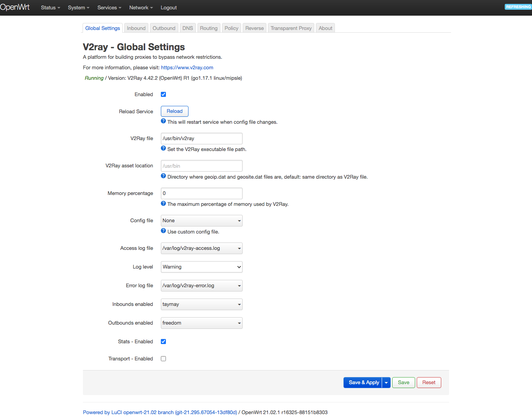The width and height of the screenshot is (532, 418).
Task: Click the OpenWrt logo
Action: click(15, 7)
